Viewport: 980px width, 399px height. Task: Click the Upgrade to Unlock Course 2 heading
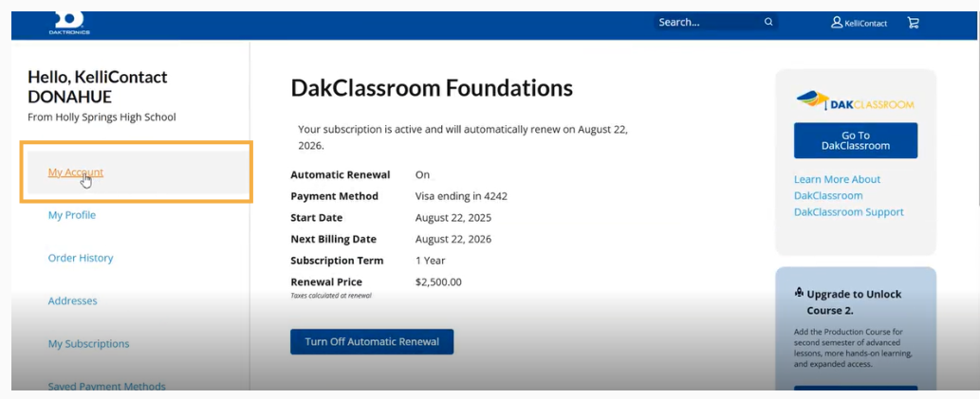pyautogui.click(x=854, y=301)
